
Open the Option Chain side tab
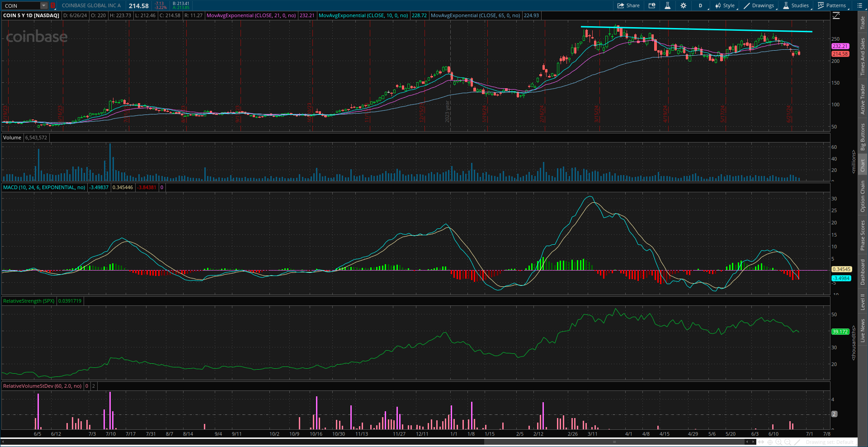(x=863, y=196)
